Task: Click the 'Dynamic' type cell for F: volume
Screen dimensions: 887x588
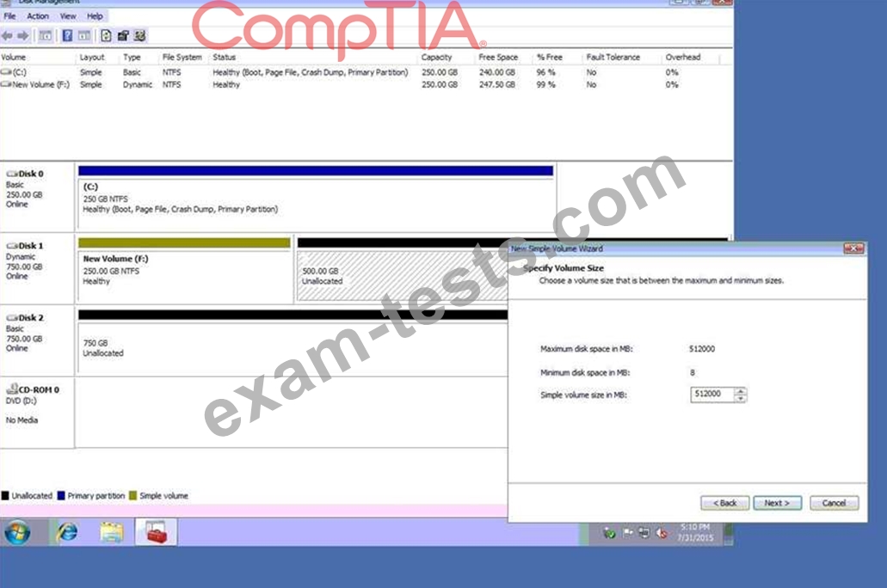Action: (x=138, y=84)
